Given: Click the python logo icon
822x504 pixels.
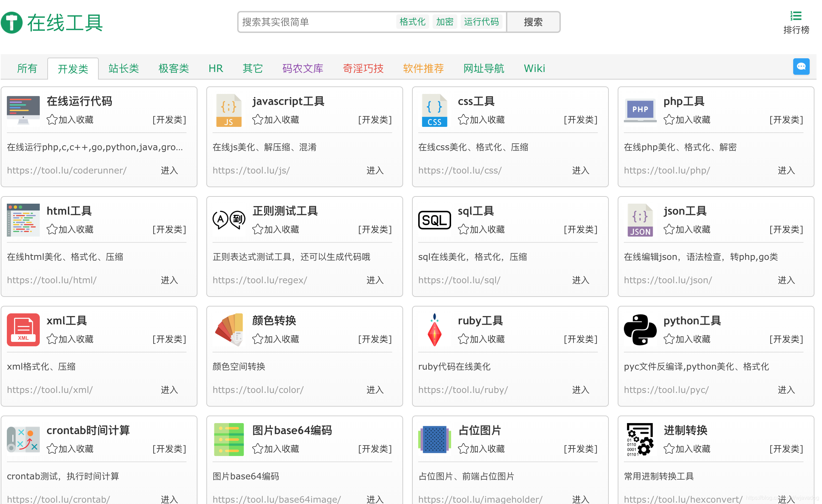Looking at the screenshot, I should click(x=640, y=330).
